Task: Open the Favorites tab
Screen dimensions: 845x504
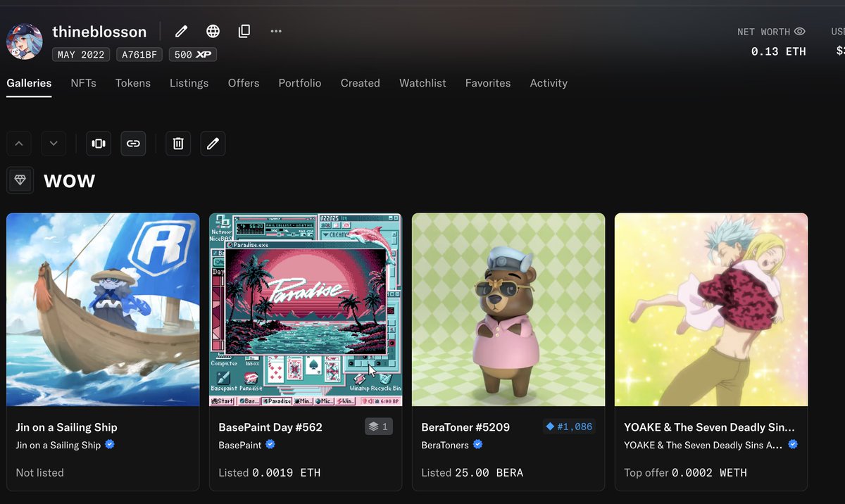Action: coord(488,83)
